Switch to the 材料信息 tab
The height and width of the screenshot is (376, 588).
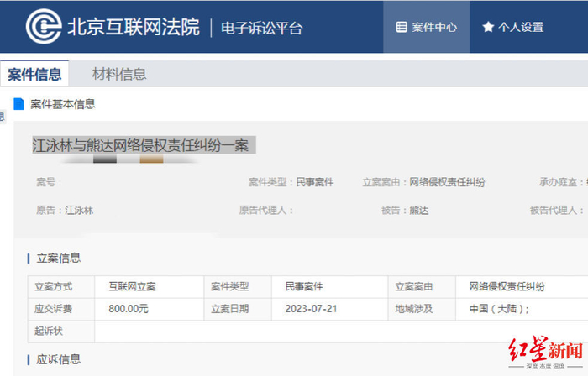[119, 74]
